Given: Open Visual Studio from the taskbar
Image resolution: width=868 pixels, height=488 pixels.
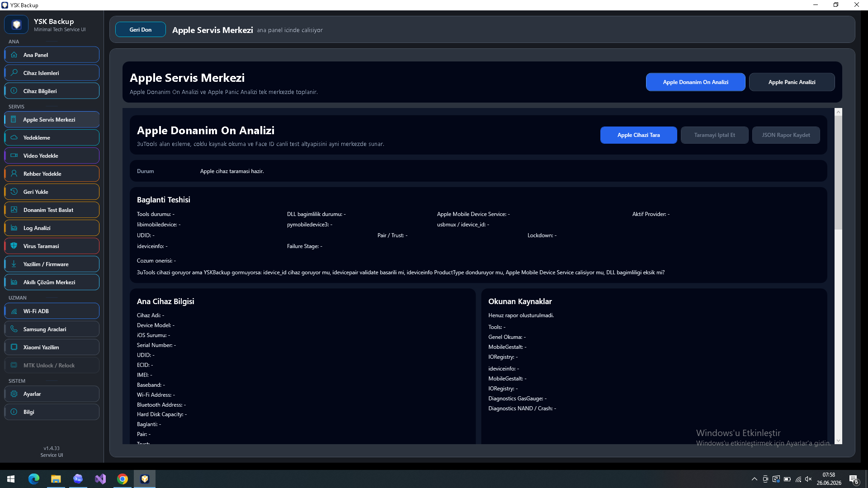Looking at the screenshot, I should 100,479.
